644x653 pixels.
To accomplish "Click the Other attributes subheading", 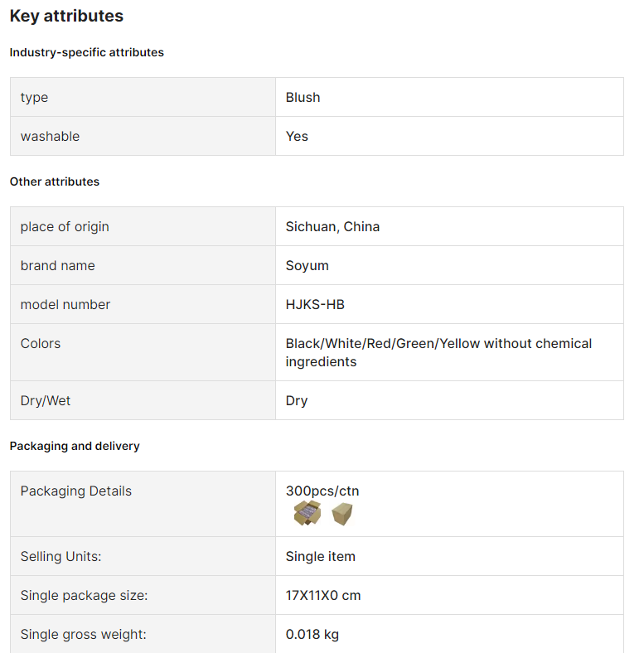I will click(x=55, y=181).
